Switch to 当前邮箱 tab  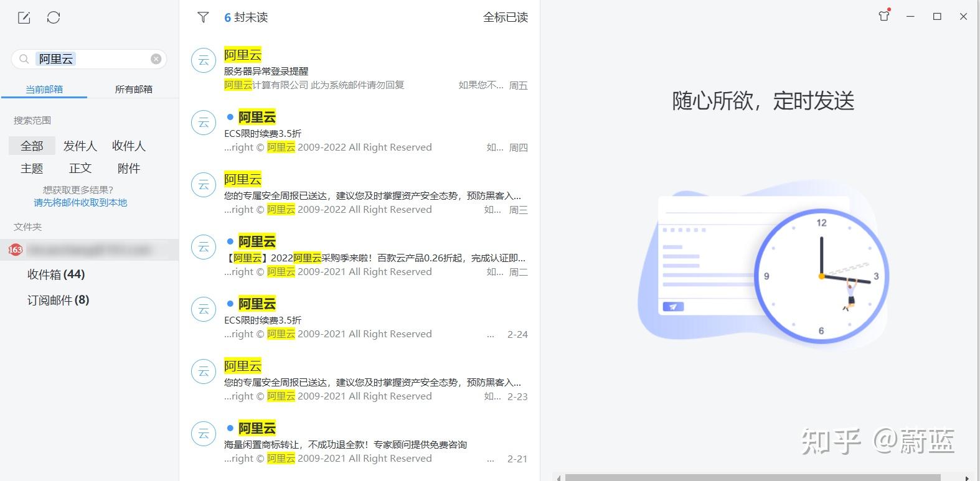pos(44,89)
